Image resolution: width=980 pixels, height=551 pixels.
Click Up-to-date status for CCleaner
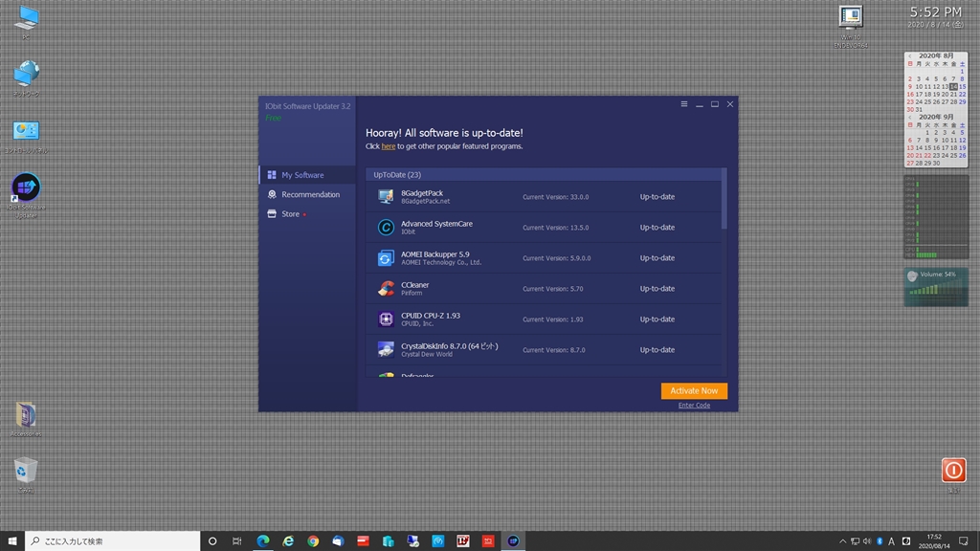click(657, 289)
